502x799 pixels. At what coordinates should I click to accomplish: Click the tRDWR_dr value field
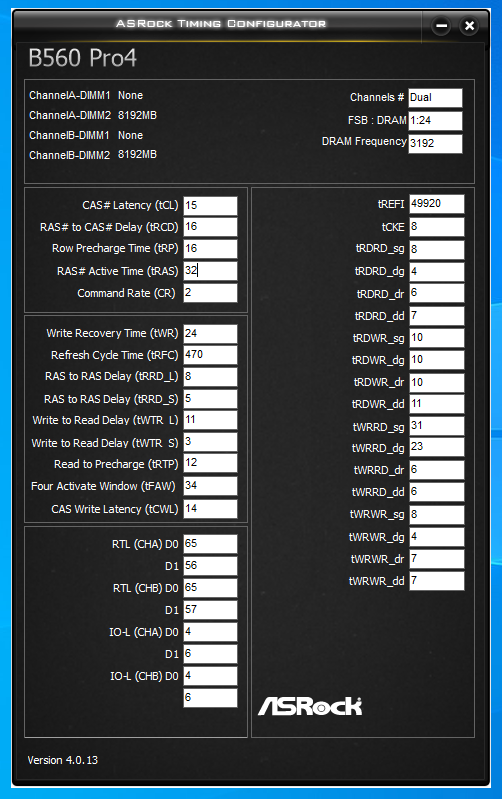pos(437,383)
